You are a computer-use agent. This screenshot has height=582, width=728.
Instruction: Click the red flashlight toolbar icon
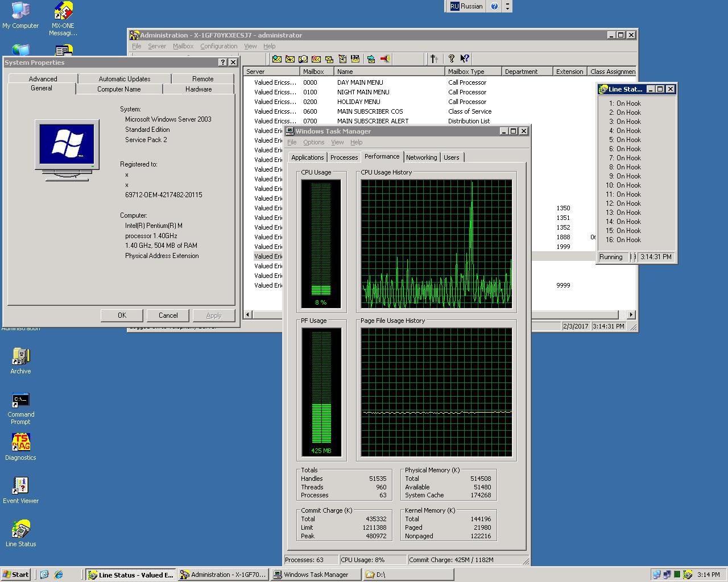pos(385,59)
